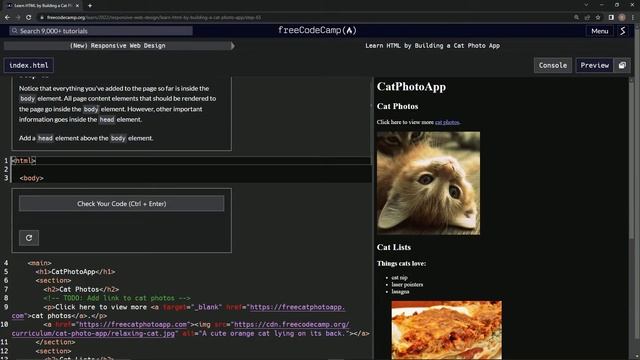
Task: Click the Cat Photos h2 code line
Action: point(81,289)
